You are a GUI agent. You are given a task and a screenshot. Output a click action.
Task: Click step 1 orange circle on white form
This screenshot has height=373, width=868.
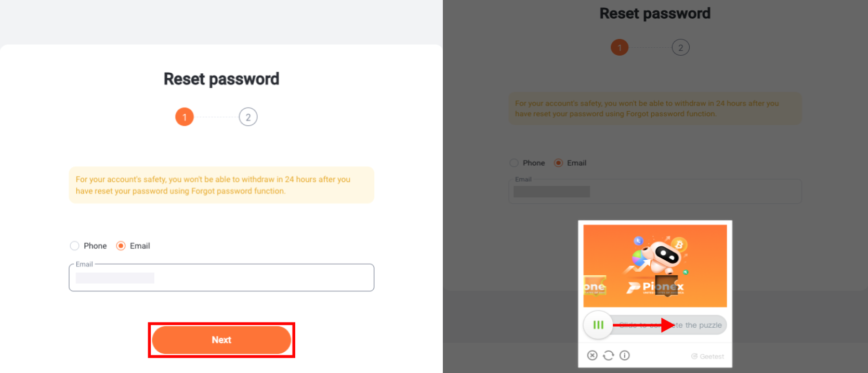(x=185, y=117)
